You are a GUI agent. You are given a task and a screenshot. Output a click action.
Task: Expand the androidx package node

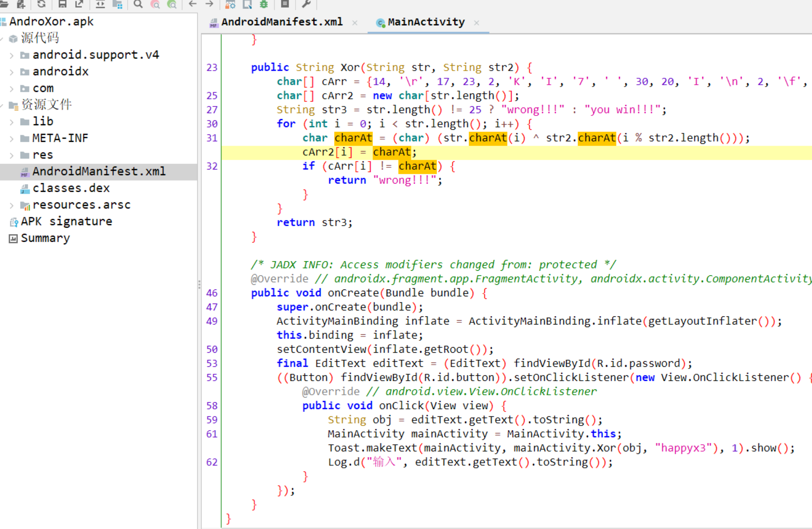click(12, 72)
